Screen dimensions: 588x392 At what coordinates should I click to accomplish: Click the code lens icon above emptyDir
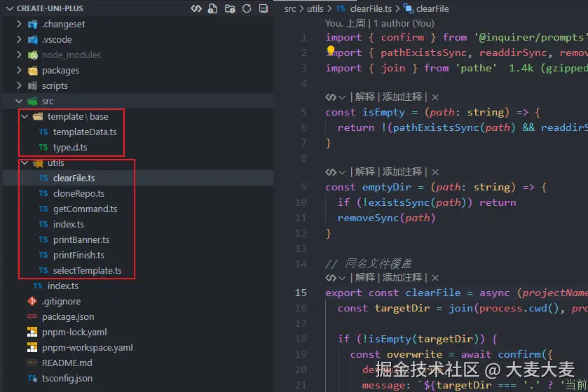click(x=331, y=172)
